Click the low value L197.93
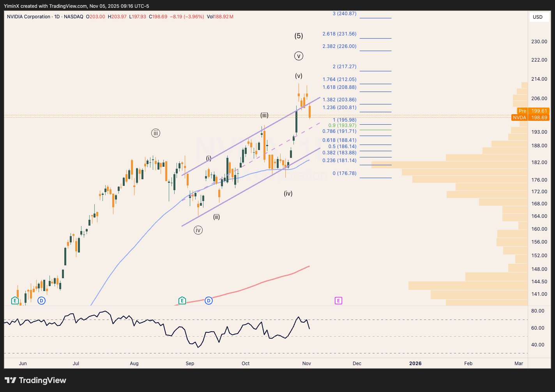 pos(138,17)
